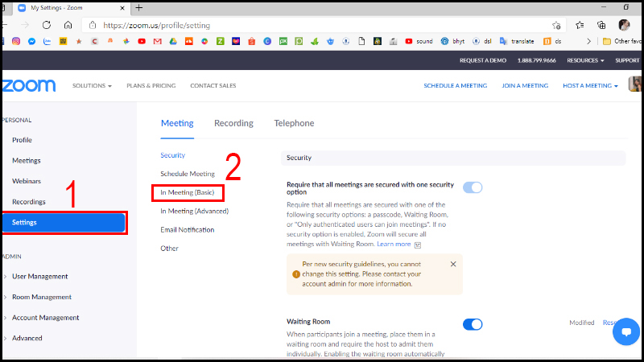The width and height of the screenshot is (644, 362).
Task: Open the Gmail bookmark icon
Action: pyautogui.click(x=157, y=41)
